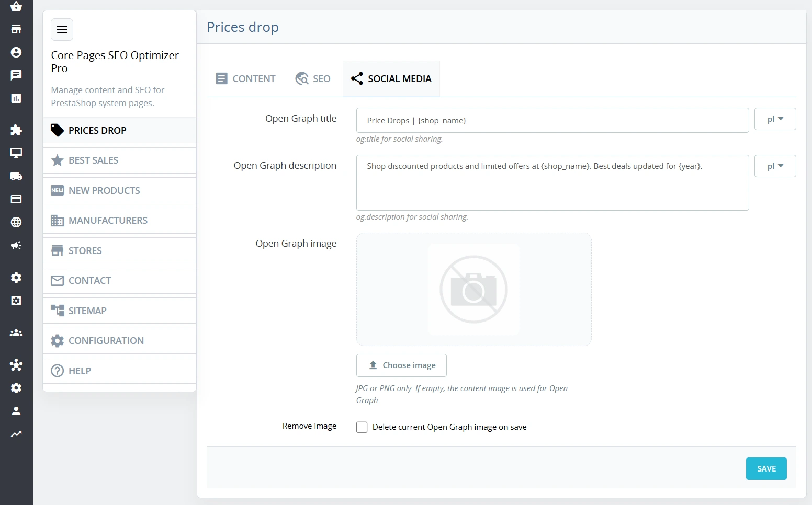
Task: Open Advanced Parameters boxed-gear icon in sidebar
Action: click(x=16, y=301)
